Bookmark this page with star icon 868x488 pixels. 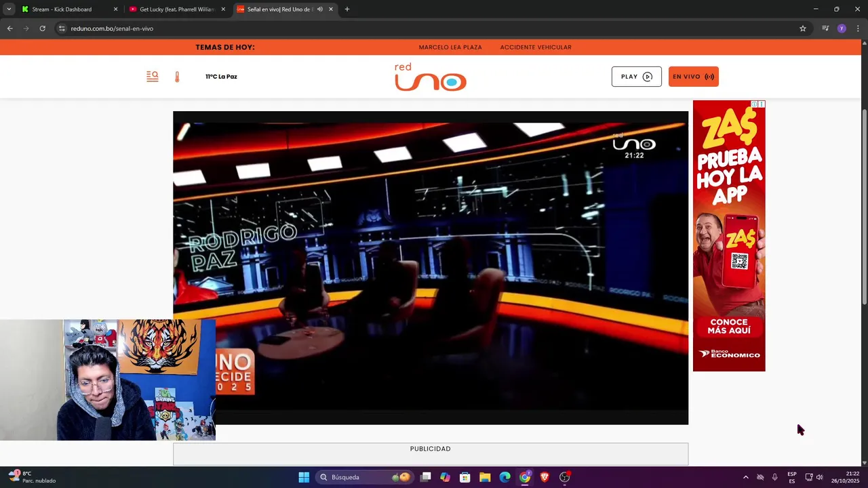[x=803, y=28]
